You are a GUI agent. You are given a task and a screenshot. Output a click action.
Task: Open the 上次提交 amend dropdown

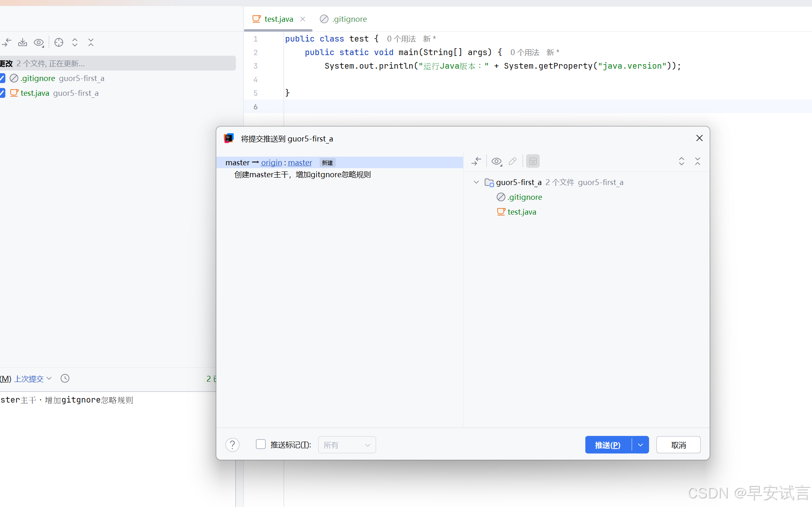point(33,379)
